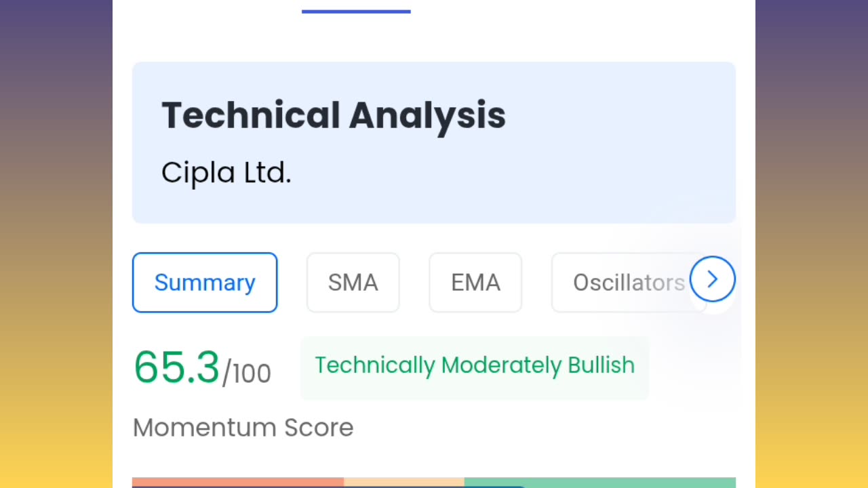Open the EMA tab
This screenshot has height=488, width=868.
(475, 283)
